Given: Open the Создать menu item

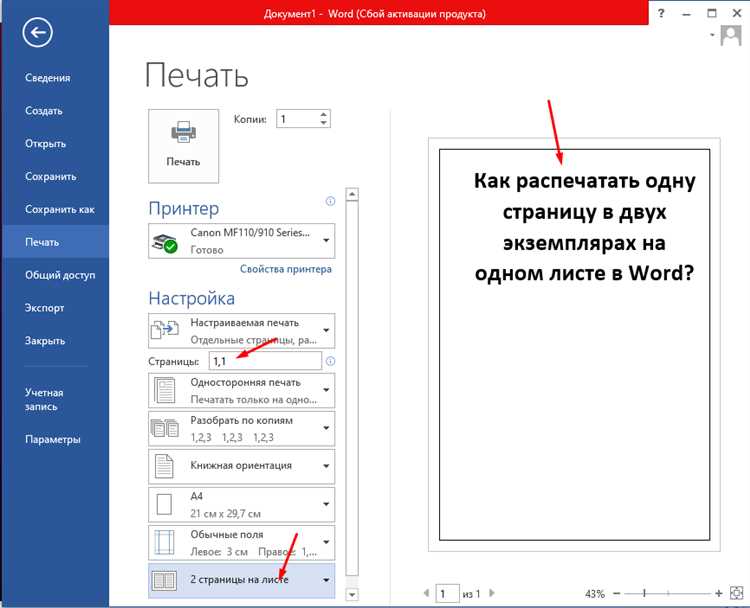Looking at the screenshot, I should (x=44, y=111).
